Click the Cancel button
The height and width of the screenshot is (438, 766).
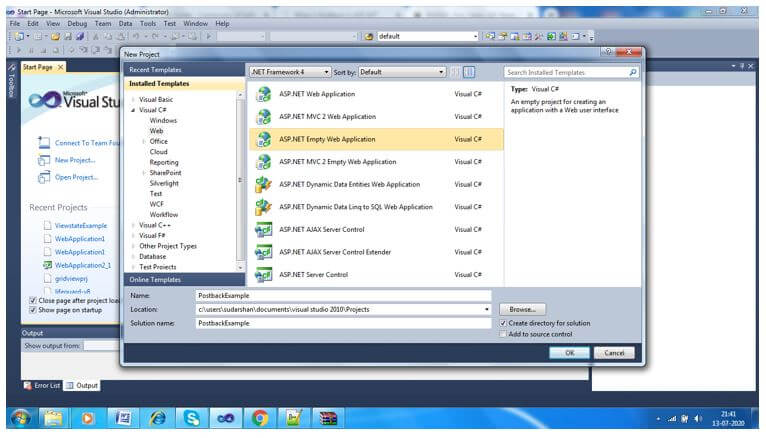click(614, 353)
